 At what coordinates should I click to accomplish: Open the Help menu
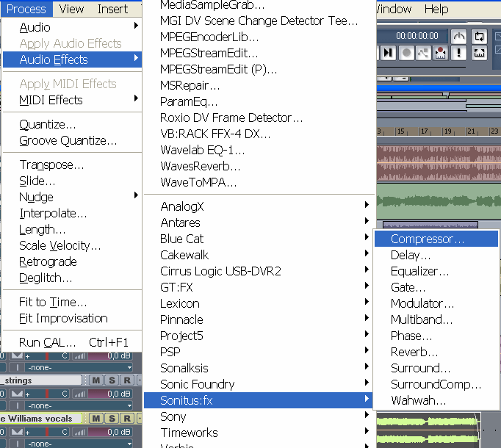(436, 9)
